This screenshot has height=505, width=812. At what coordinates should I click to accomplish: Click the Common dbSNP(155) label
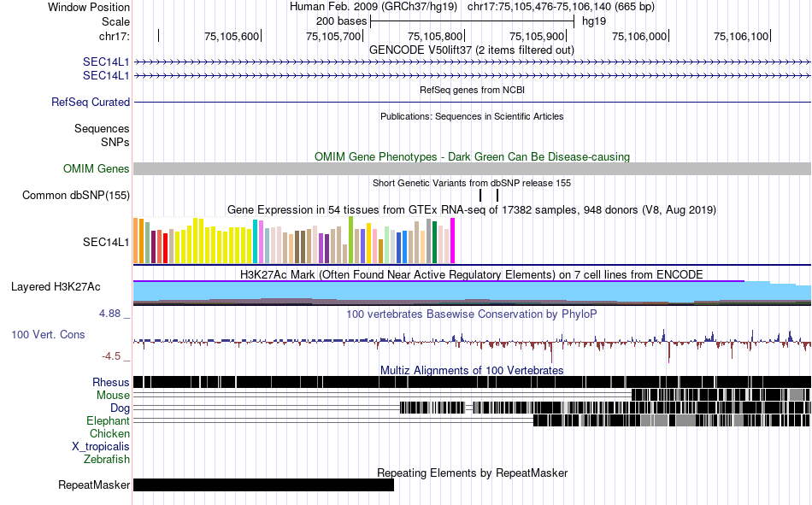click(x=75, y=196)
